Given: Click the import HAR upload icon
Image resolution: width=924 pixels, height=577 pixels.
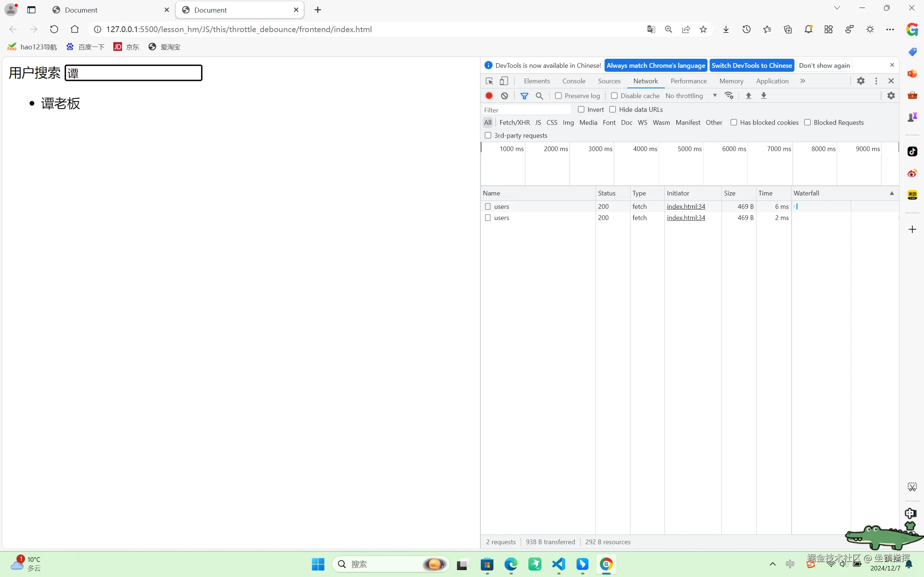Looking at the screenshot, I should point(748,96).
